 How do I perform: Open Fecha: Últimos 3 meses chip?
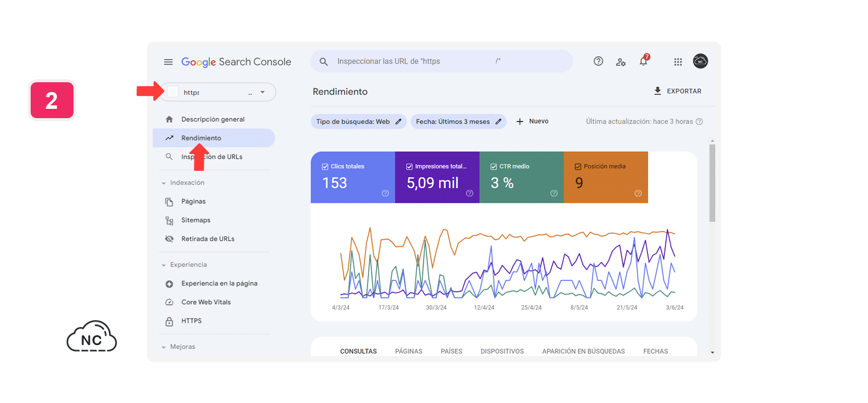(458, 122)
